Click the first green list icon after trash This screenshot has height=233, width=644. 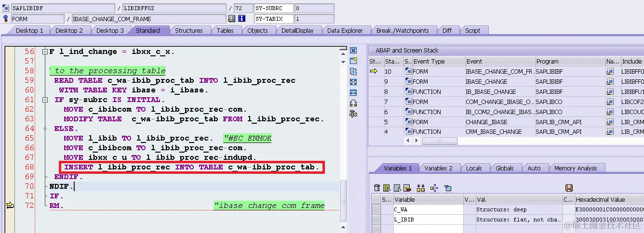388,188
